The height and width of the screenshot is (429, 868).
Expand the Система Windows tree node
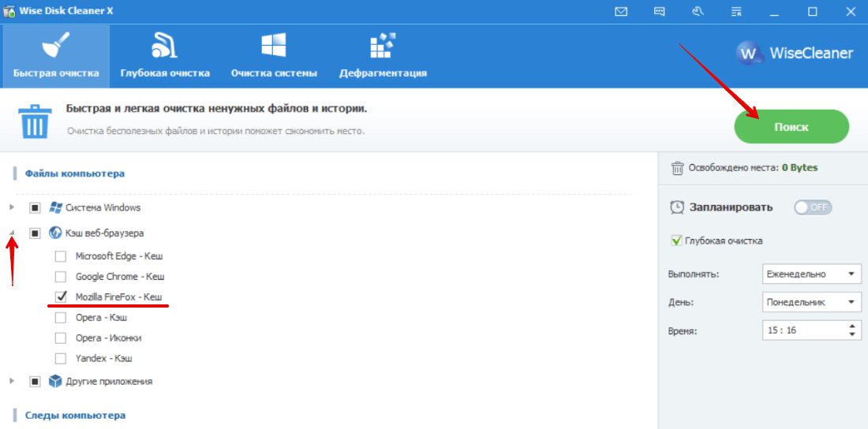coord(12,207)
